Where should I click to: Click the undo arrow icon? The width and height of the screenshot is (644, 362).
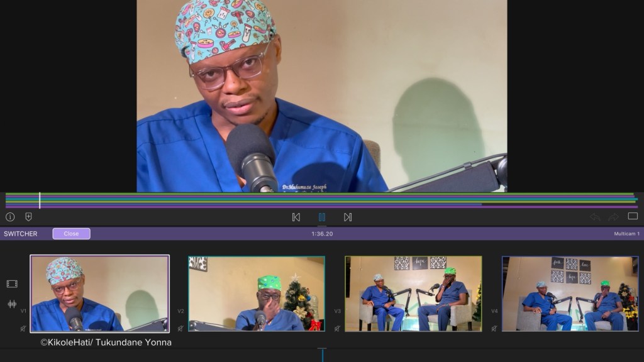(x=595, y=217)
